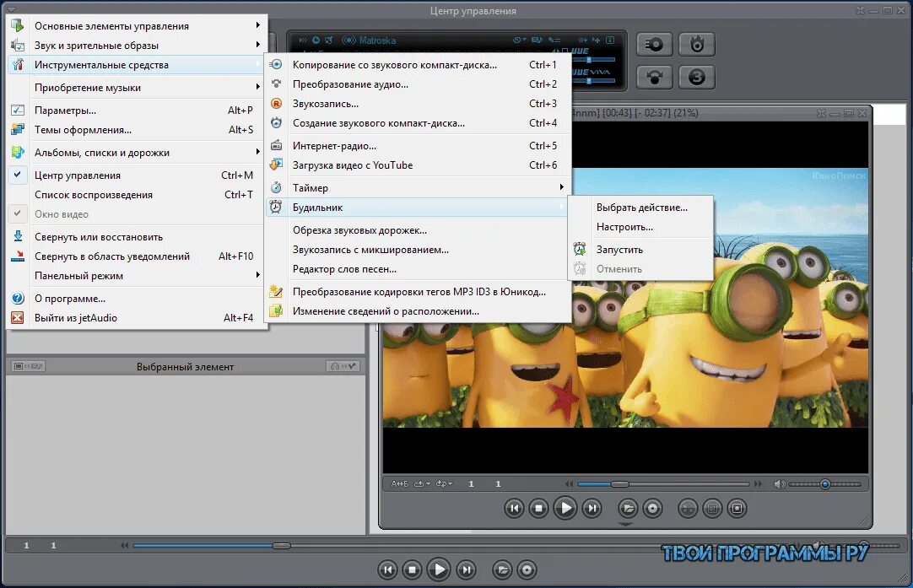This screenshot has width=913, height=588.
Task: Expand 'Основные элементы управления' submenu
Action: [137, 26]
